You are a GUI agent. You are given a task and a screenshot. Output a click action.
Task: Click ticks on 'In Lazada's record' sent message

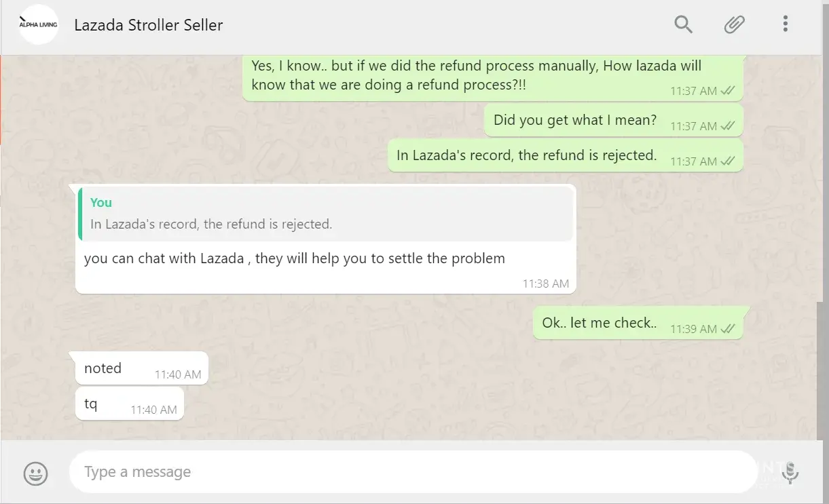pos(728,161)
